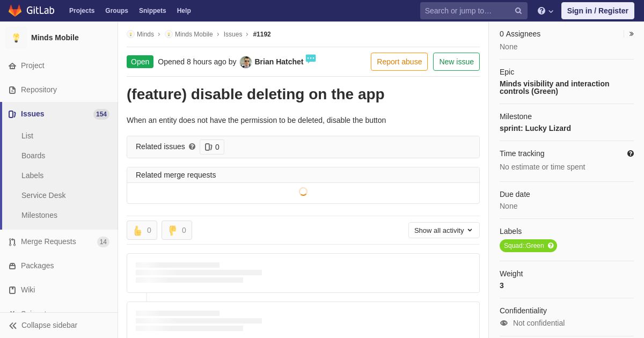Viewport: 644px width, 338px height.
Task: Open Help in the top navigation
Action: tap(184, 11)
